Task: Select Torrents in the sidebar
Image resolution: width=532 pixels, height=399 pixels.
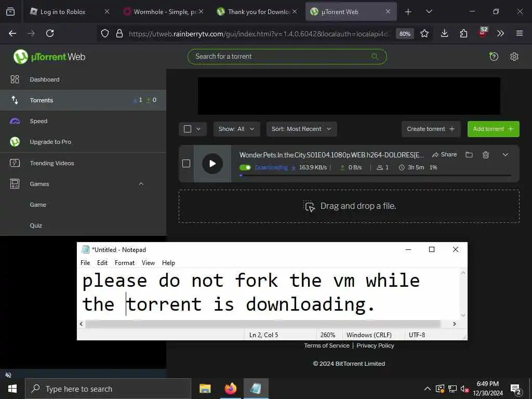Action: click(83, 100)
